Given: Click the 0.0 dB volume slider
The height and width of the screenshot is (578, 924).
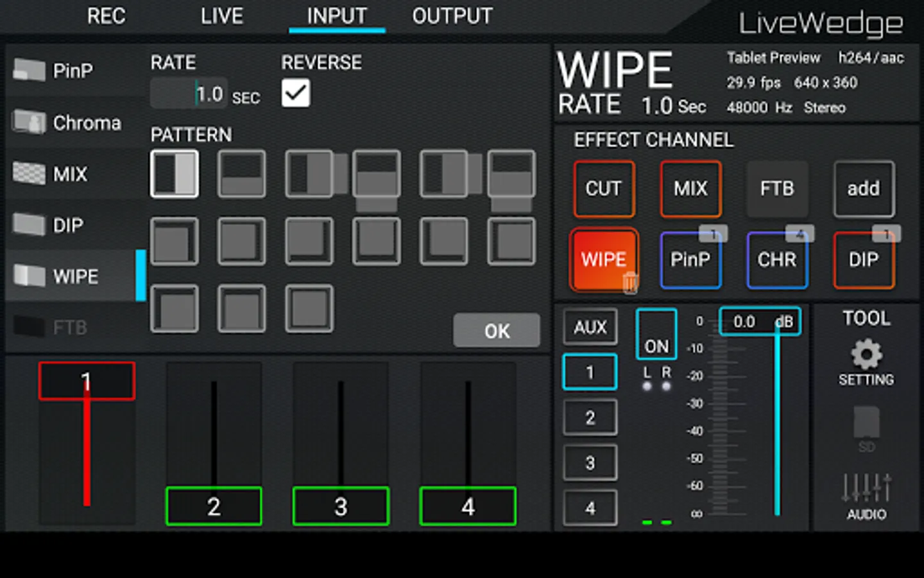Looking at the screenshot, I should click(x=760, y=322).
